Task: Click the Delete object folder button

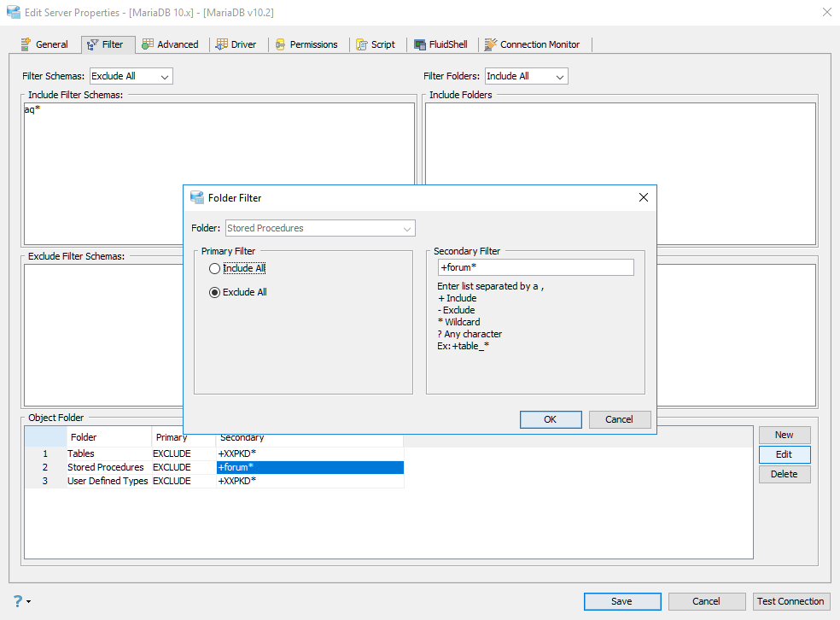Action: click(x=785, y=474)
